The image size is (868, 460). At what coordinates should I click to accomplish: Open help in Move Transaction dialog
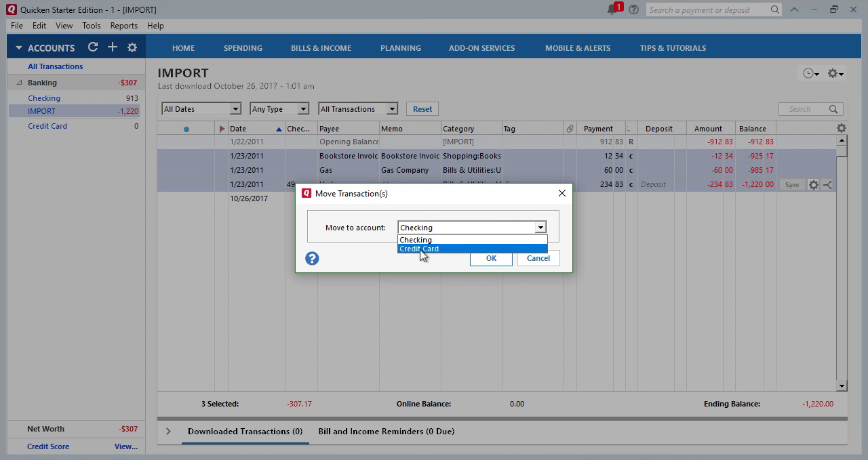coord(312,258)
